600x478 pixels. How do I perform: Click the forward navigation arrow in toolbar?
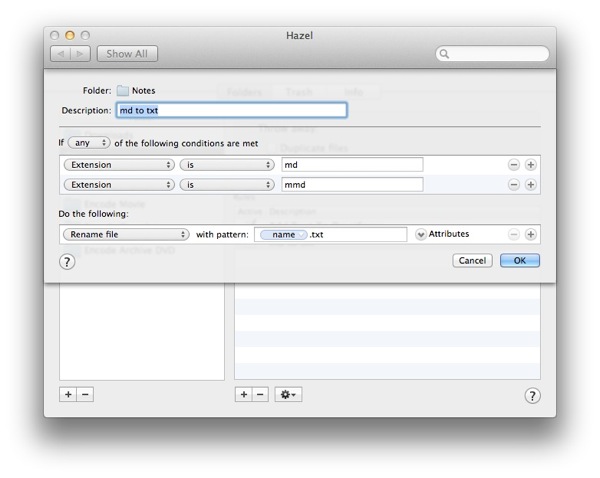tap(80, 54)
